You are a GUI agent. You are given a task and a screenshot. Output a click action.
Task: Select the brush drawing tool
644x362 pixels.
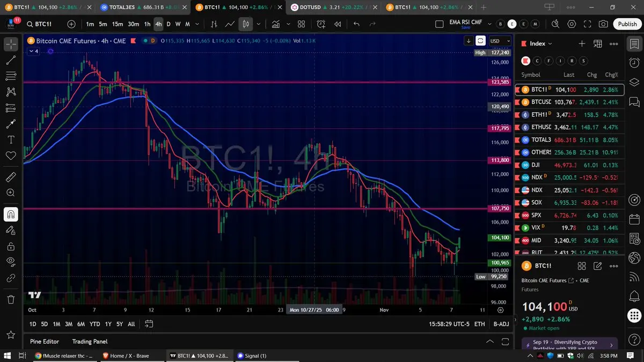click(x=11, y=124)
